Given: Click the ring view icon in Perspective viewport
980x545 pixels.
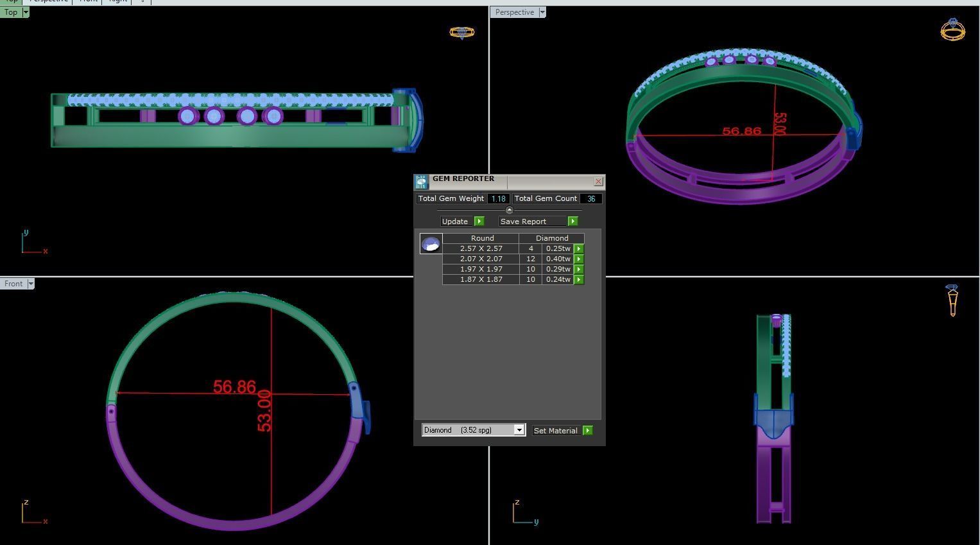Looking at the screenshot, I should tap(952, 30).
